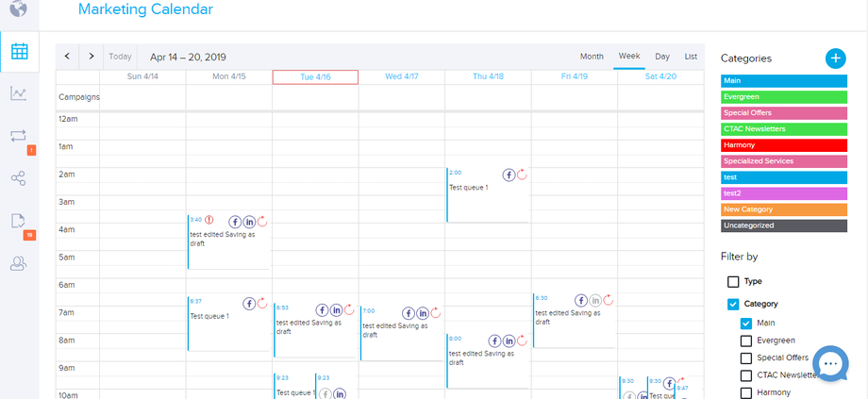Select the Specialized Services category bar
Screen dimensions: 868x399
tap(784, 161)
